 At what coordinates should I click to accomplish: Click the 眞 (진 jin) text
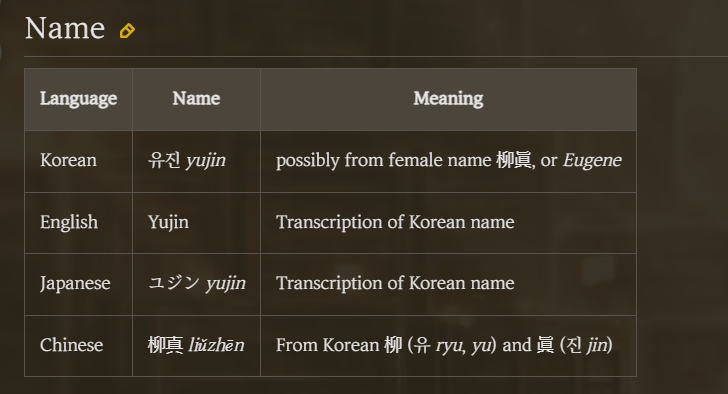[x=574, y=345]
